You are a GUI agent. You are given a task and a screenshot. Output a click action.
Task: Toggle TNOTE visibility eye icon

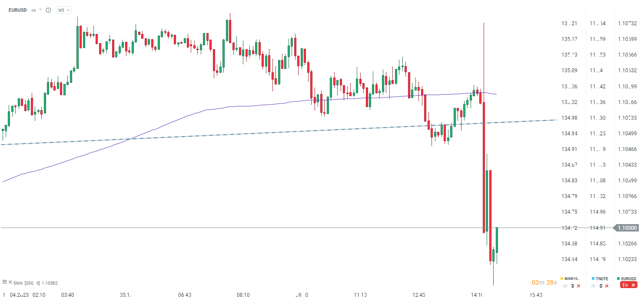click(594, 286)
